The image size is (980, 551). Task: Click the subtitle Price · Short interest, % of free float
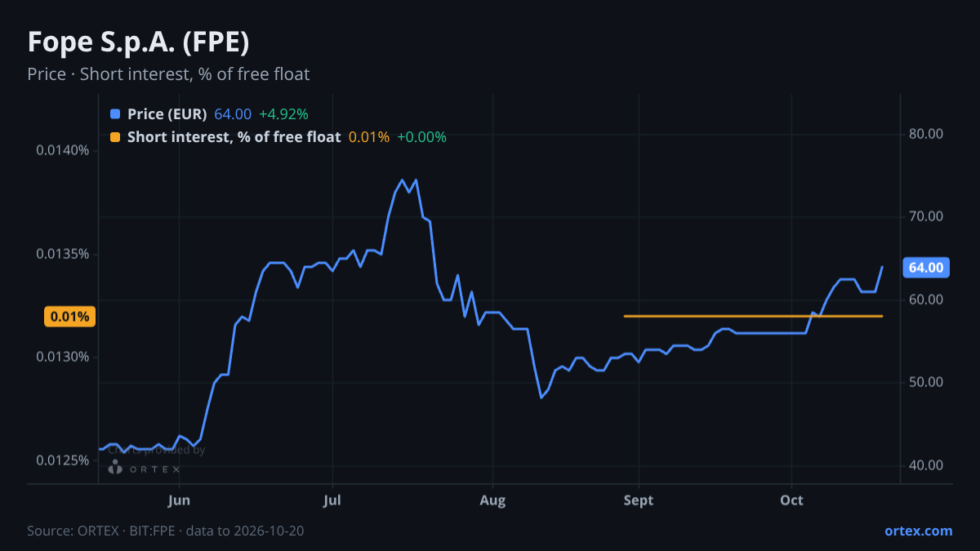point(168,74)
